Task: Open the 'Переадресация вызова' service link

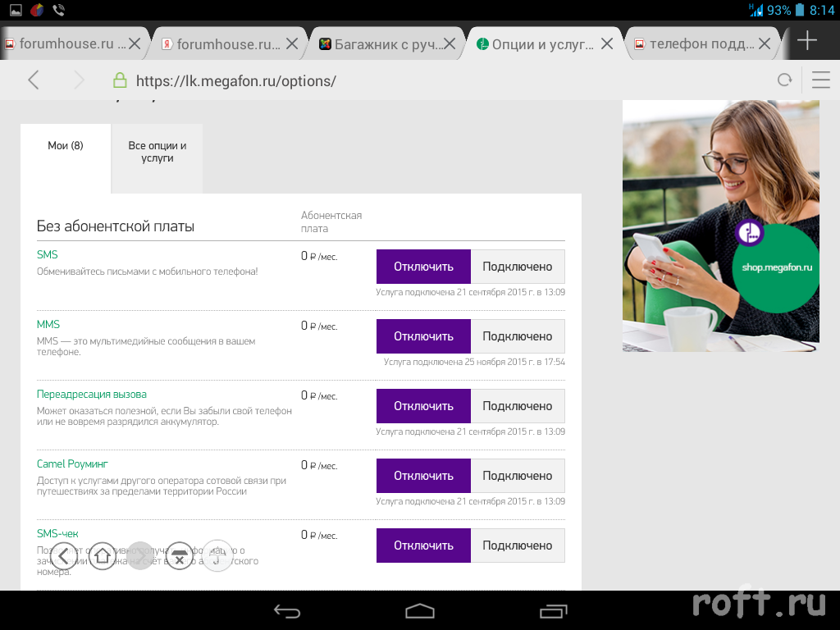Action: coord(92,395)
